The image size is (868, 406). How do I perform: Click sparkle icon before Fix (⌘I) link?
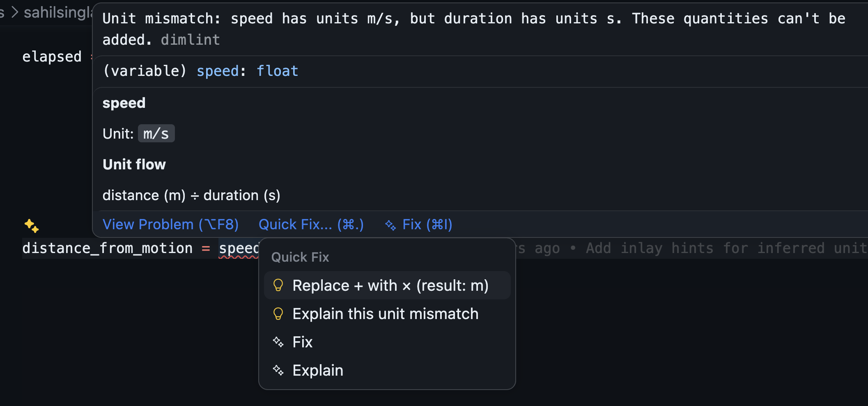pos(390,225)
